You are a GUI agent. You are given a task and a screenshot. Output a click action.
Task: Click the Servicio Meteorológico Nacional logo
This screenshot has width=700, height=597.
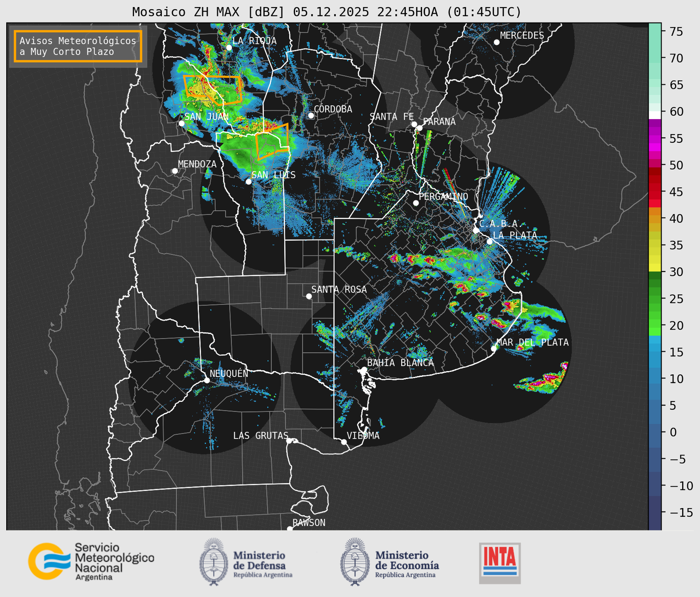(91, 561)
